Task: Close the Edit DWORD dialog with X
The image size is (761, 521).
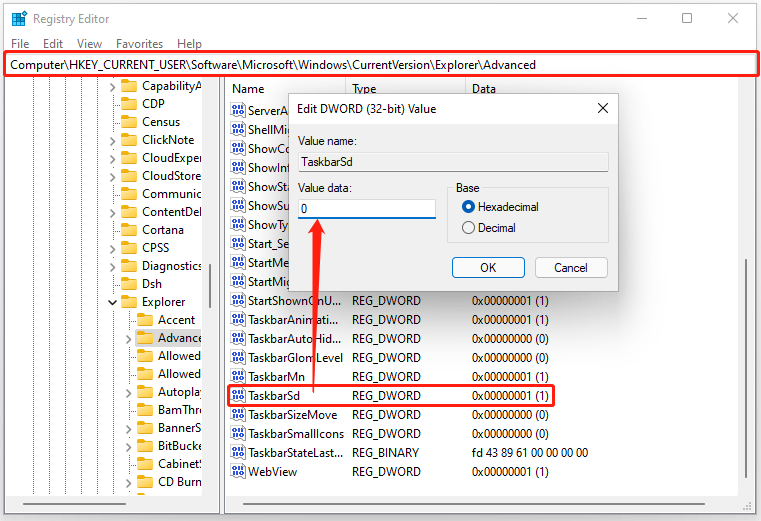Action: [603, 108]
